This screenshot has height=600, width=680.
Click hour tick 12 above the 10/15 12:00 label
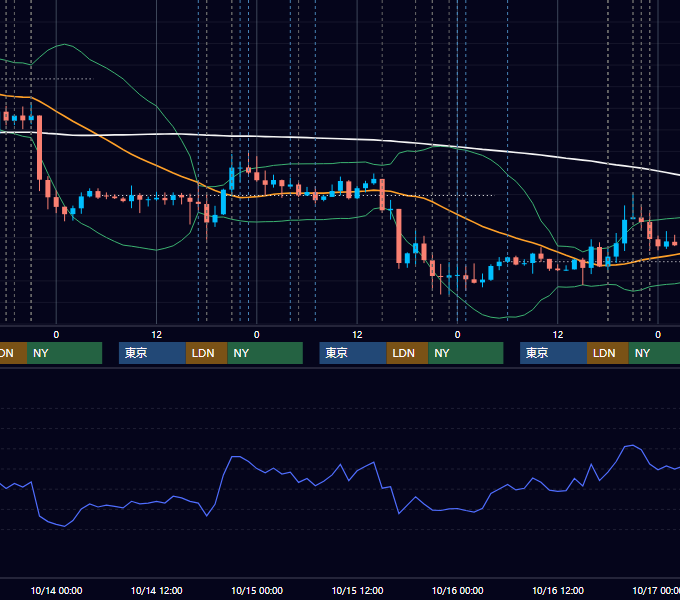(357, 335)
